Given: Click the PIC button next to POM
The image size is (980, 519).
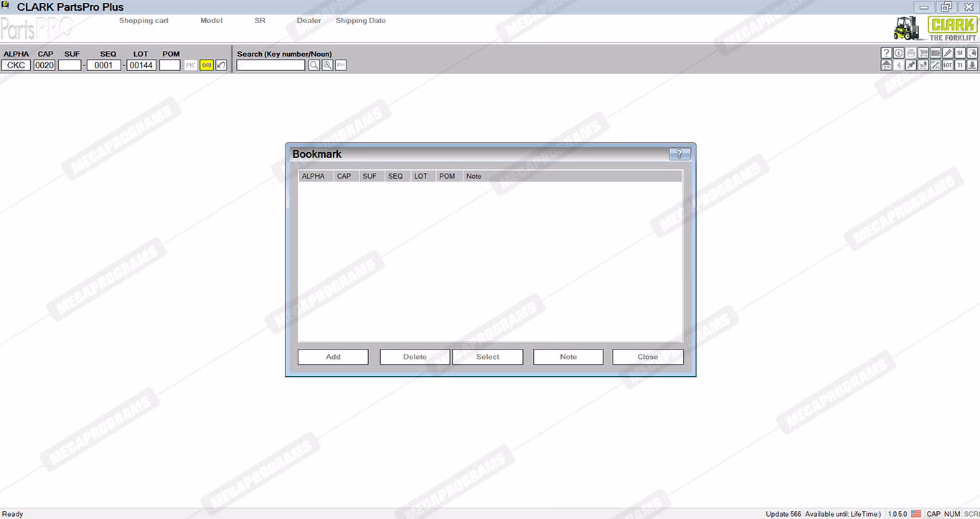Looking at the screenshot, I should 191,65.
